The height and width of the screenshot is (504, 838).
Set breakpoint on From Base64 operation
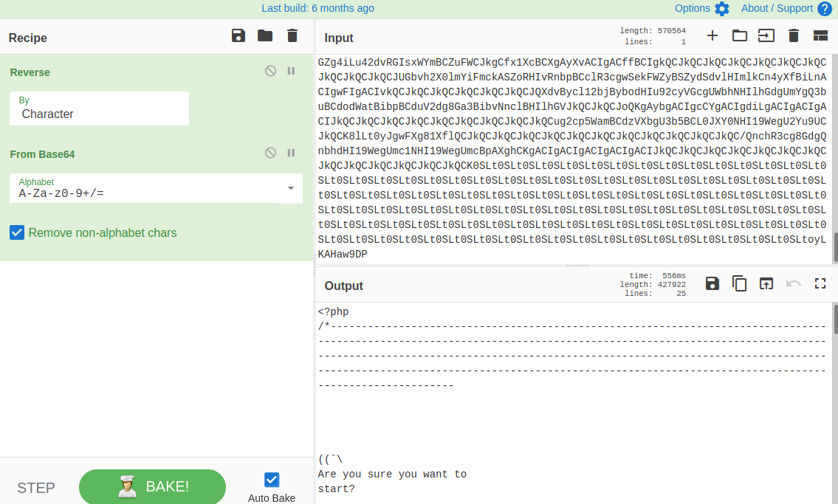tap(291, 153)
